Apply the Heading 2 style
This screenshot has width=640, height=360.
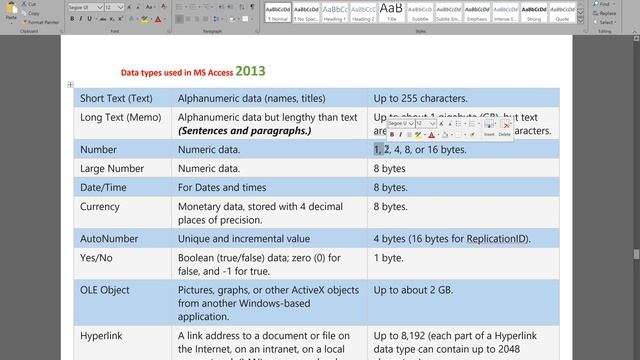pyautogui.click(x=363, y=12)
